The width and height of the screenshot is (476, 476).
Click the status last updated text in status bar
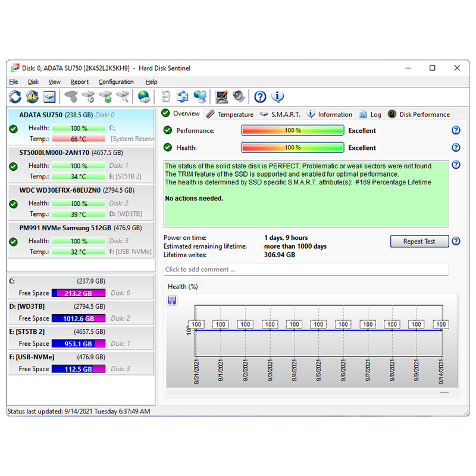click(x=79, y=411)
